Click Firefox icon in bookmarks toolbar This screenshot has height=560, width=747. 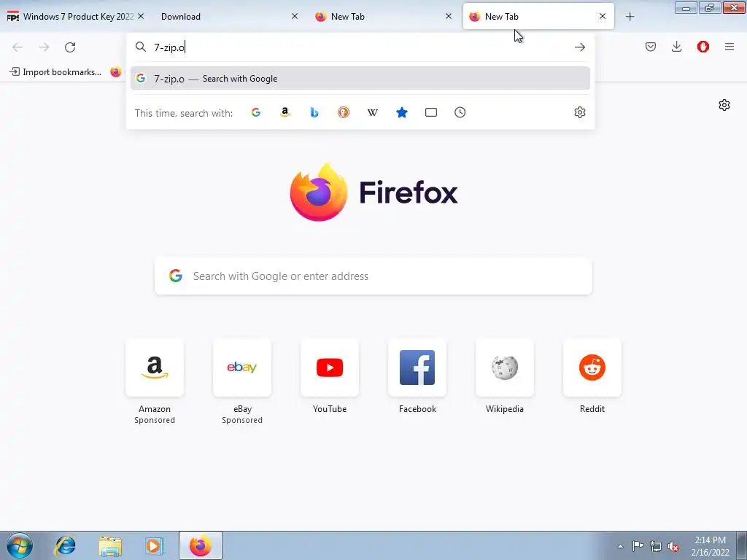point(116,72)
